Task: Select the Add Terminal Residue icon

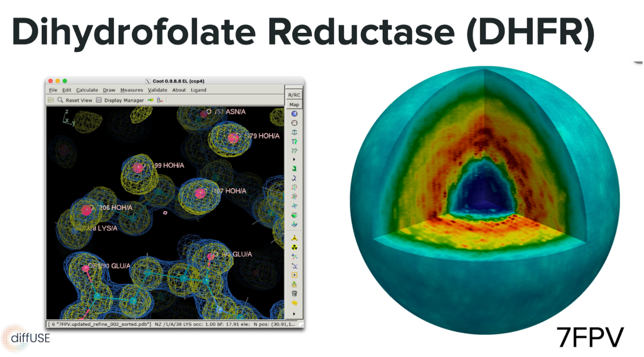Action: [295, 255]
